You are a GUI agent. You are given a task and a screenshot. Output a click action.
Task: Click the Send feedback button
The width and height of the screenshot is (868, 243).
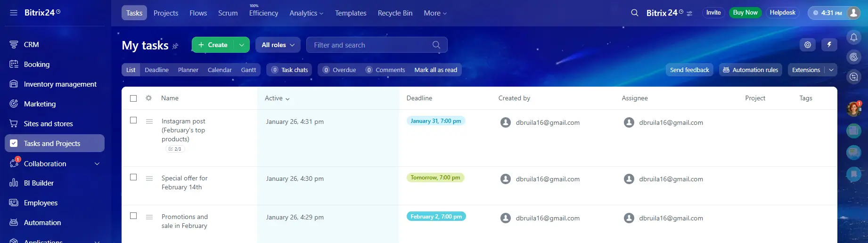coord(689,70)
